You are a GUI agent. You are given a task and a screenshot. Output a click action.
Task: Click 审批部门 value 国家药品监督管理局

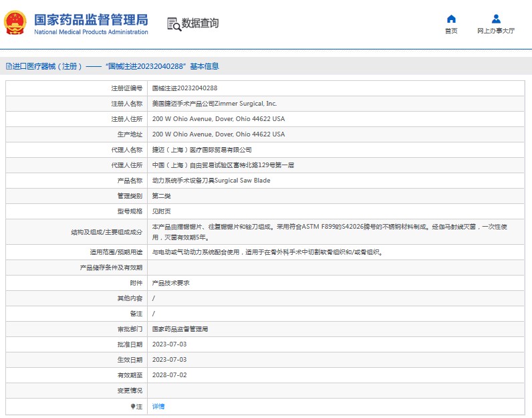180,329
